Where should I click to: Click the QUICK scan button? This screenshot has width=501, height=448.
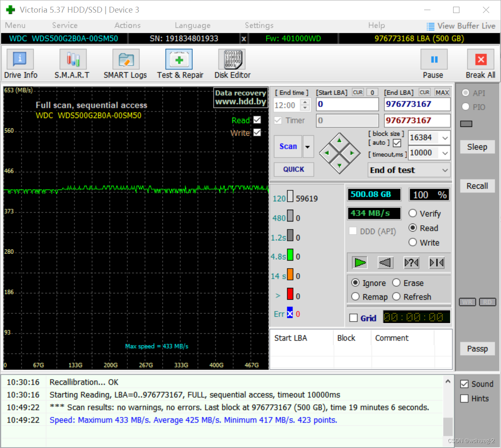(x=294, y=169)
